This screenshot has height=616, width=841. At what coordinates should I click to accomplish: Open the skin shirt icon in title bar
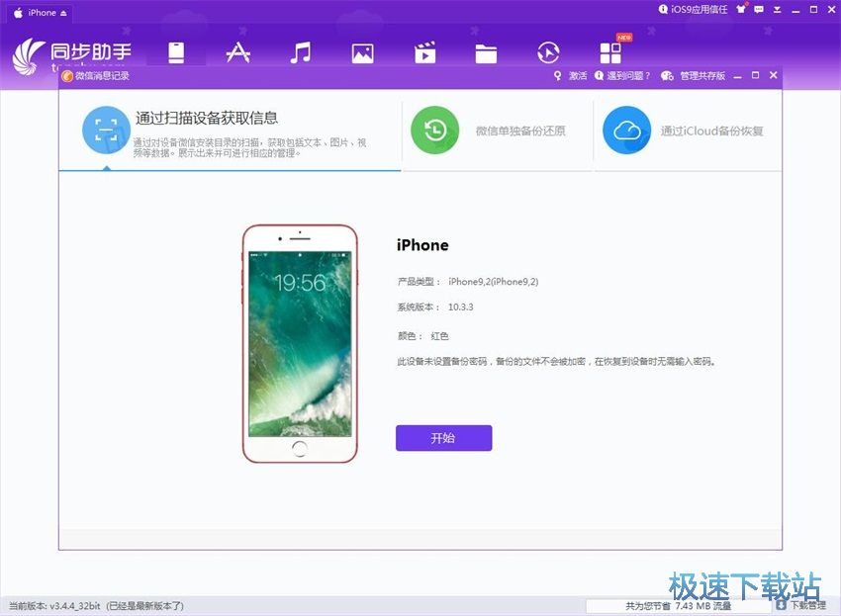741,9
